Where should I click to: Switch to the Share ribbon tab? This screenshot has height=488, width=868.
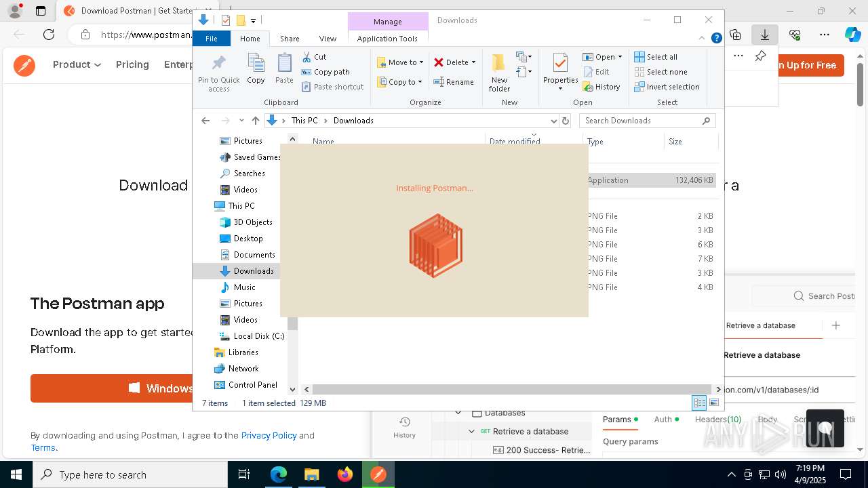point(290,39)
